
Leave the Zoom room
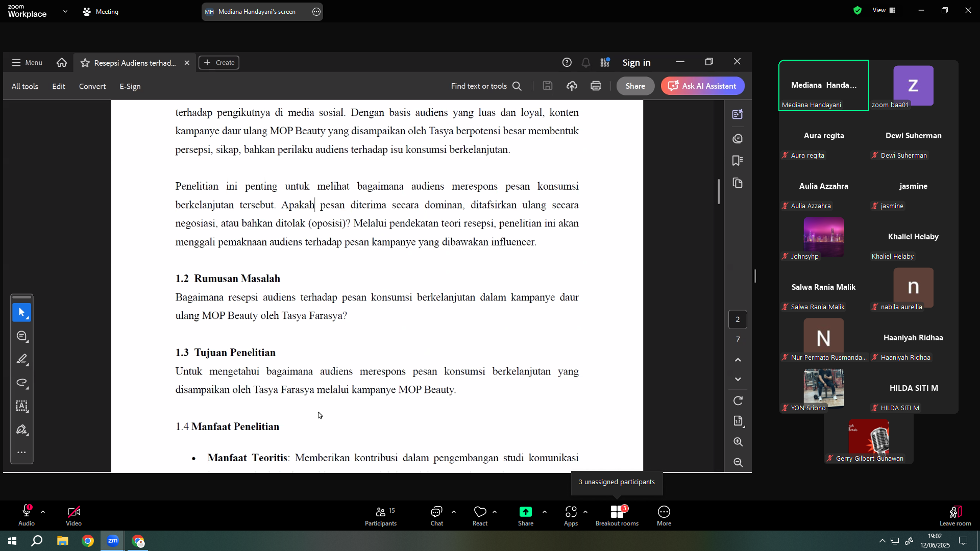[955, 516]
